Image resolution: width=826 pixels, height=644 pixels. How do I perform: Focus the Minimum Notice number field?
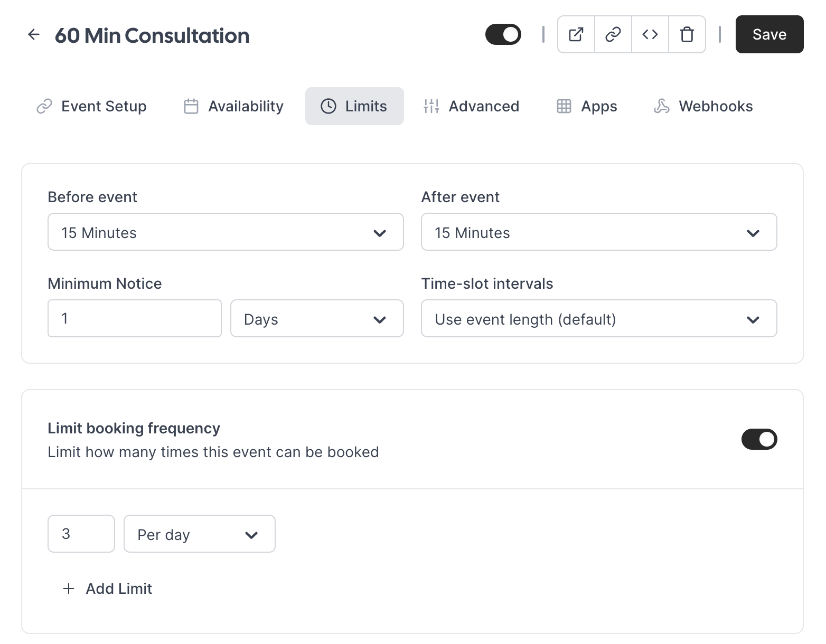135,318
